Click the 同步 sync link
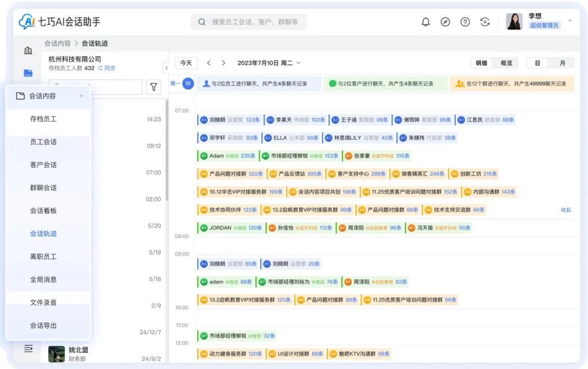This screenshot has width=588, height=369. [107, 68]
